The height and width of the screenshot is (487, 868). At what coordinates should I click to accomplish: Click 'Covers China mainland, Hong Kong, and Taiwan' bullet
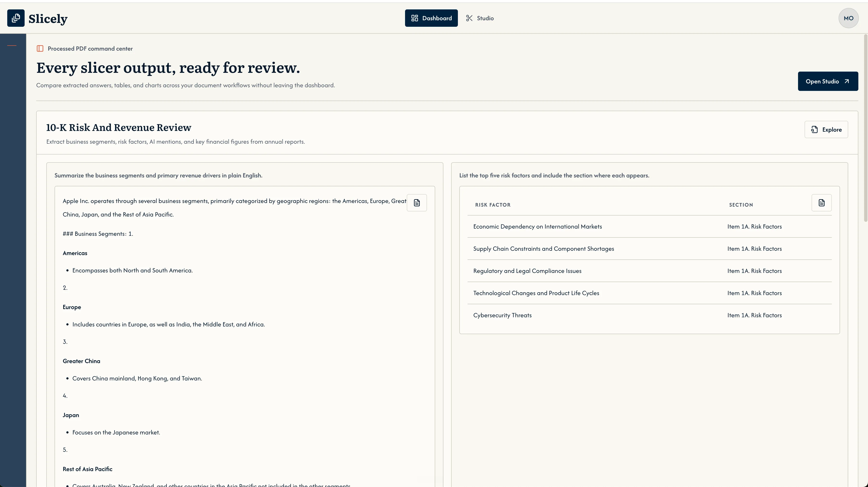137,379
